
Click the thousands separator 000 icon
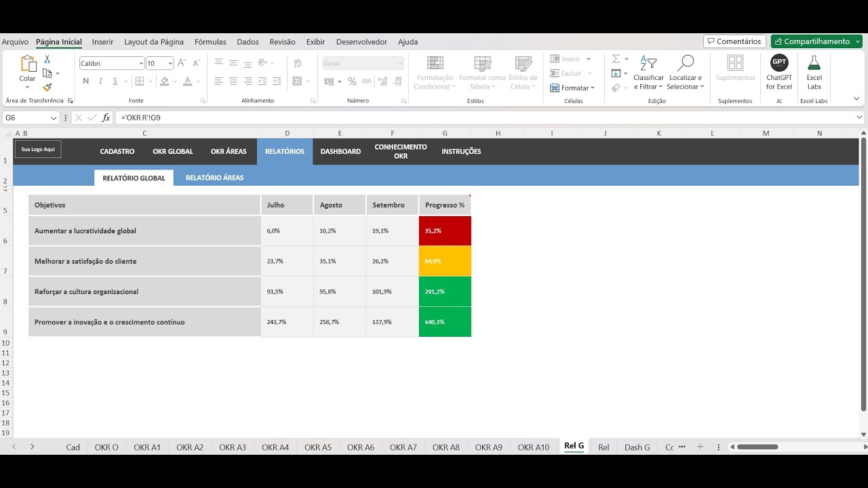(x=367, y=81)
